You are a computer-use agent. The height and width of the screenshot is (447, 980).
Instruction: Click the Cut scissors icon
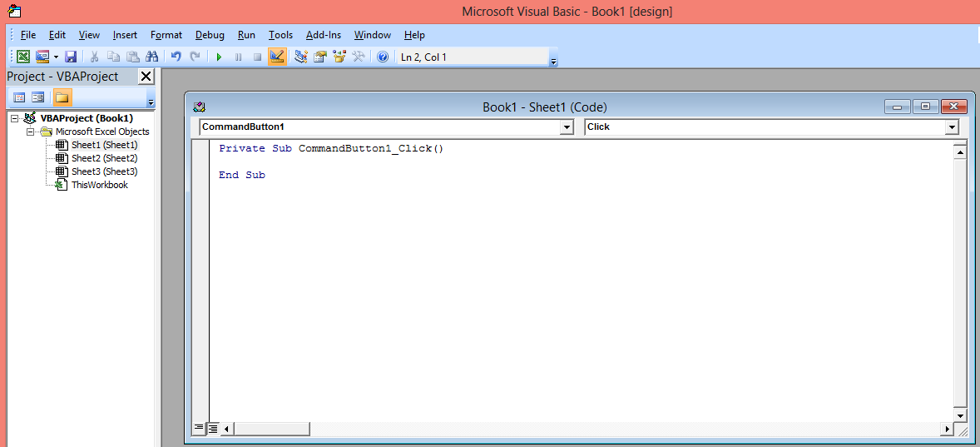pos(94,57)
